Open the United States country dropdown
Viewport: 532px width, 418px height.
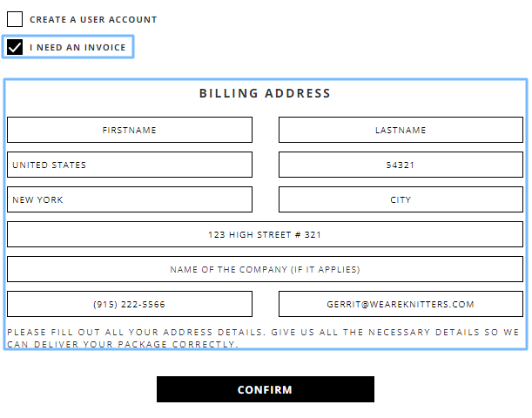(x=130, y=165)
